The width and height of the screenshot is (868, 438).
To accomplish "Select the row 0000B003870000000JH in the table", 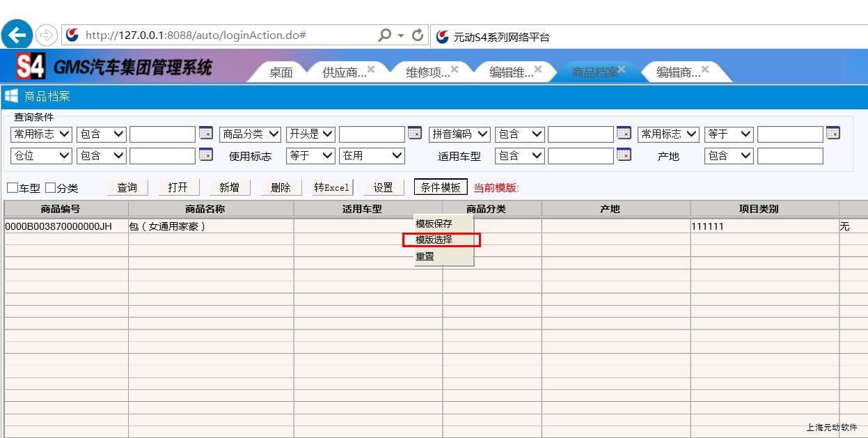I will (58, 226).
